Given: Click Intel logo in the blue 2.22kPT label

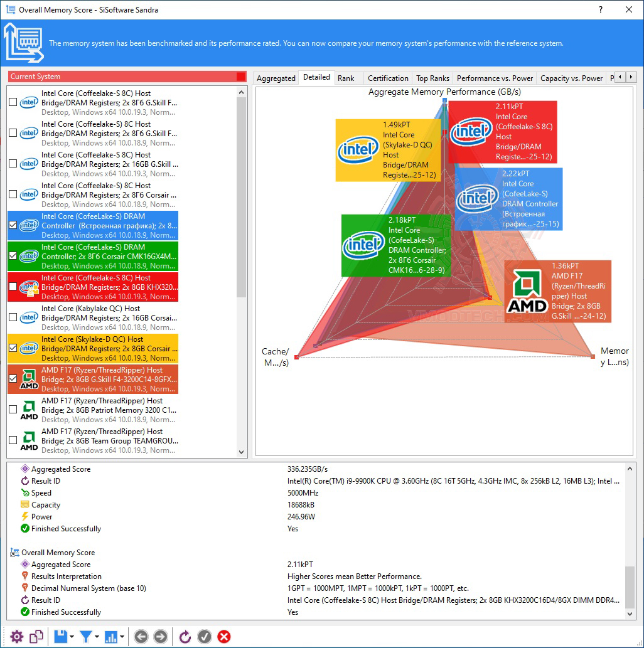Looking at the screenshot, I should click(x=477, y=199).
